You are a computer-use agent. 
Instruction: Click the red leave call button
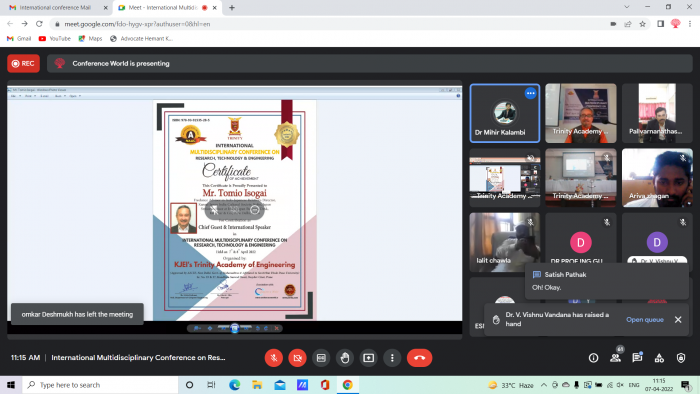point(419,358)
